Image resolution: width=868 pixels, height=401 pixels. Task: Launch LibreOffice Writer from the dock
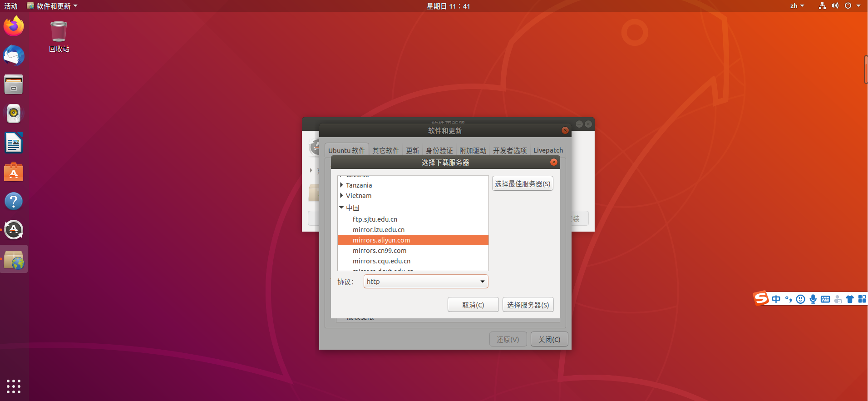[14, 143]
